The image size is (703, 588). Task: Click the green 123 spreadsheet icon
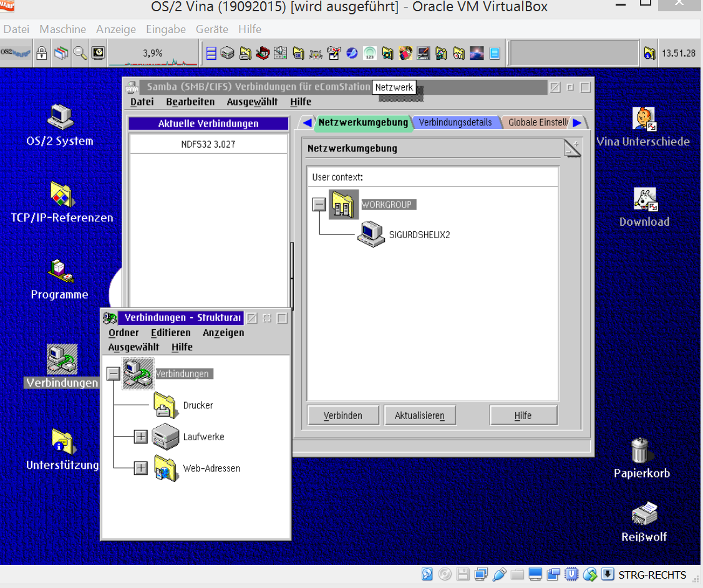click(370, 54)
